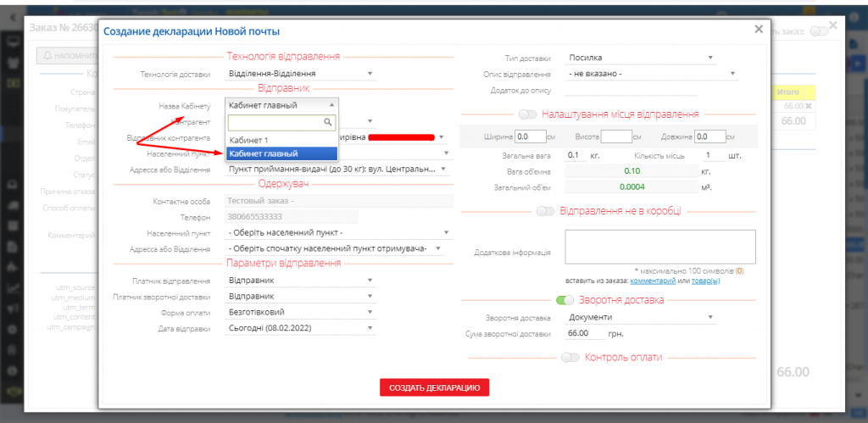Disable the Зворотня доставка switch
This screenshot has height=423, width=868.
[565, 300]
